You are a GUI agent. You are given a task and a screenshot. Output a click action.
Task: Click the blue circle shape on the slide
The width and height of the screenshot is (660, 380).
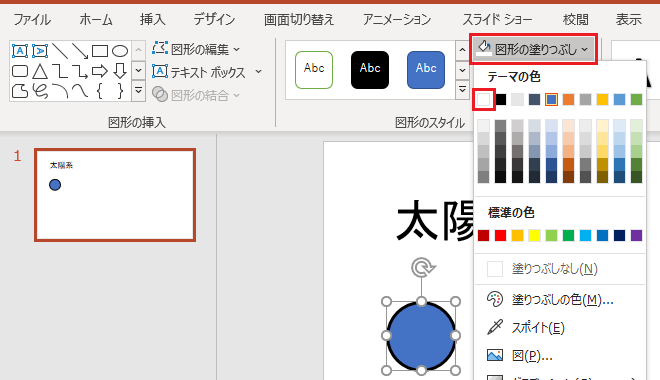(x=421, y=336)
